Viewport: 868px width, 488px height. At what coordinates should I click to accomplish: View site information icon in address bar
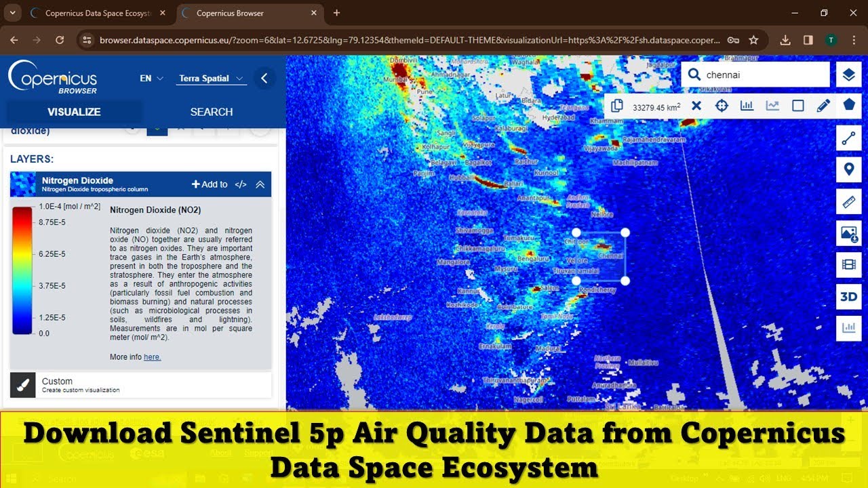click(x=86, y=40)
